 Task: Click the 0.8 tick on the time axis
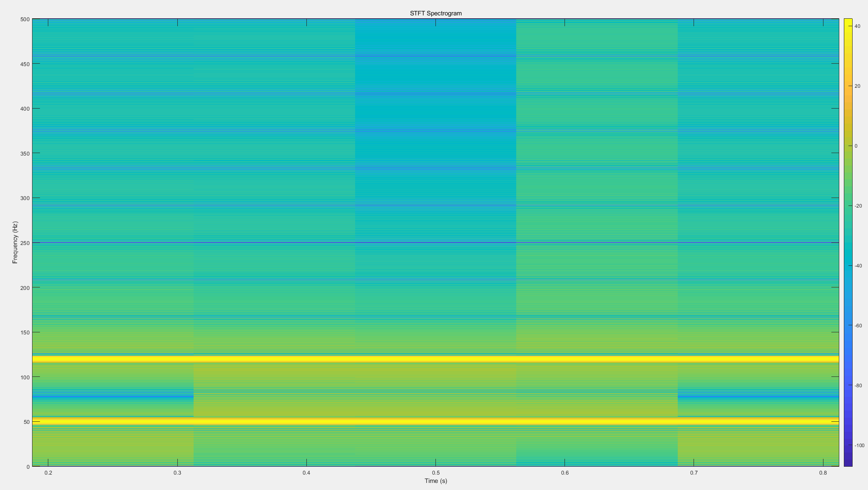tap(823, 473)
